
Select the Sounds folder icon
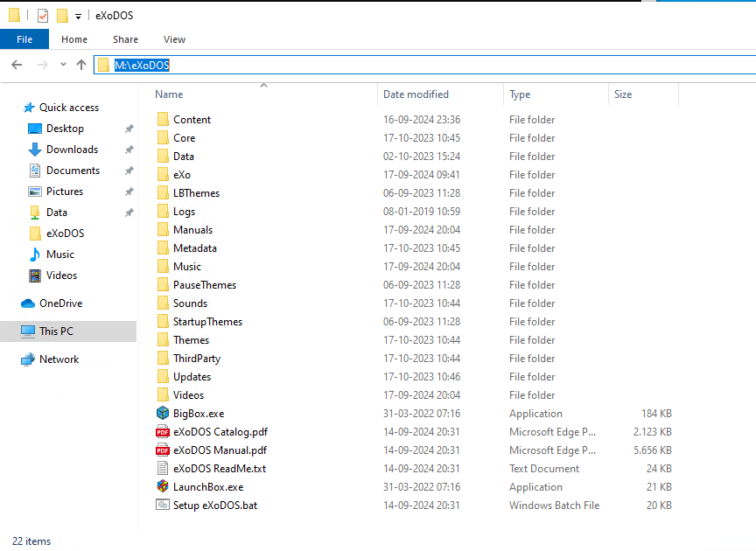click(163, 303)
